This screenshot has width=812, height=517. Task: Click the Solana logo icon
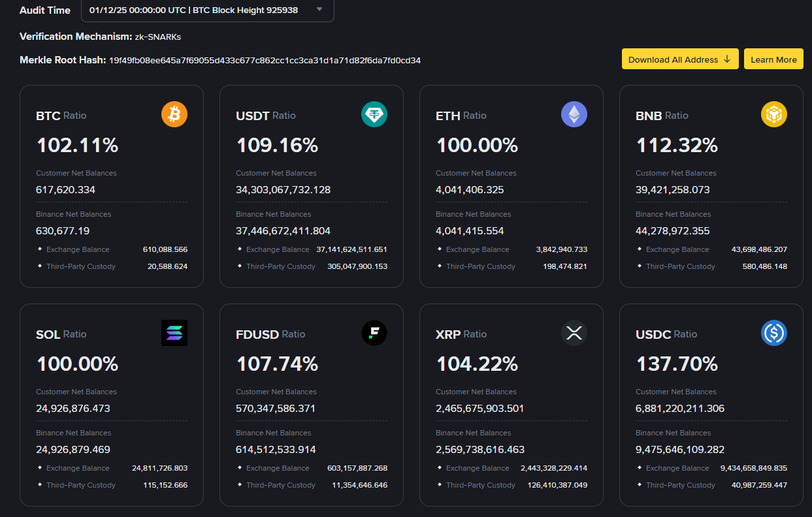[x=174, y=333]
